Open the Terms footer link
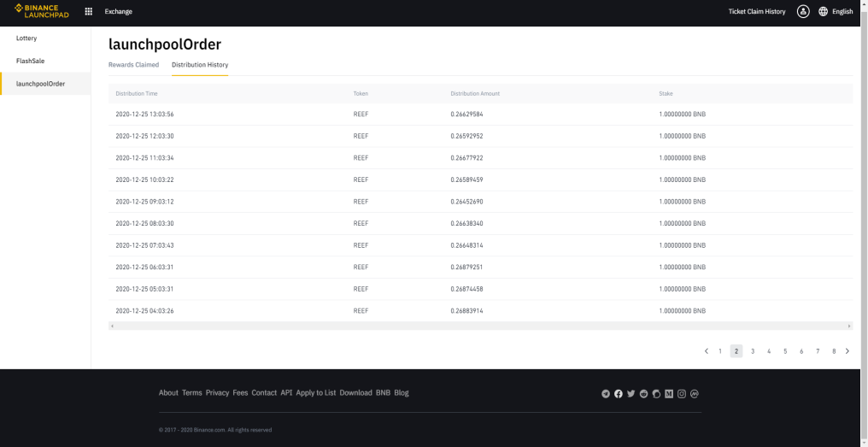 (x=192, y=392)
